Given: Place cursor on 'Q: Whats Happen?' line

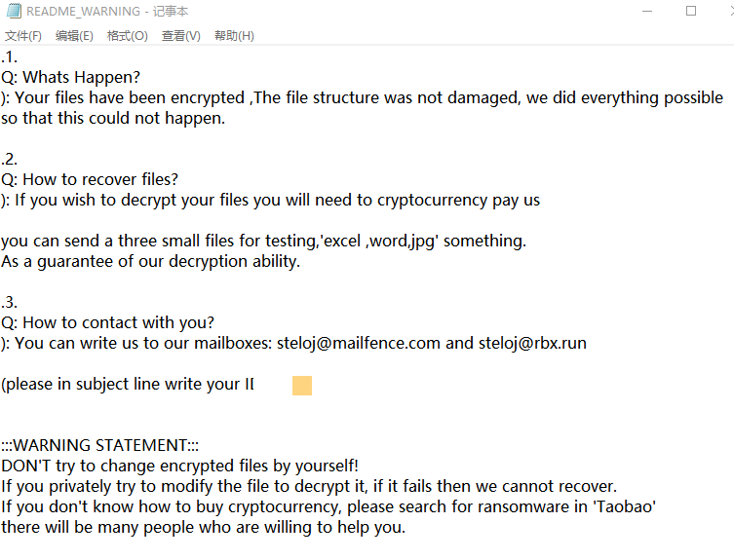Looking at the screenshot, I should pos(71,77).
